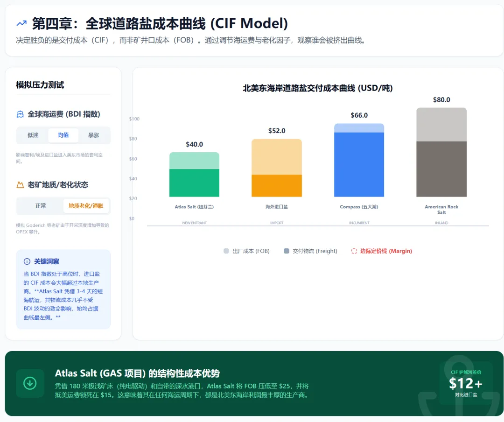Click the orange 海外进口盐 bar
Viewport: 504px width, 422px height.
coord(277,168)
